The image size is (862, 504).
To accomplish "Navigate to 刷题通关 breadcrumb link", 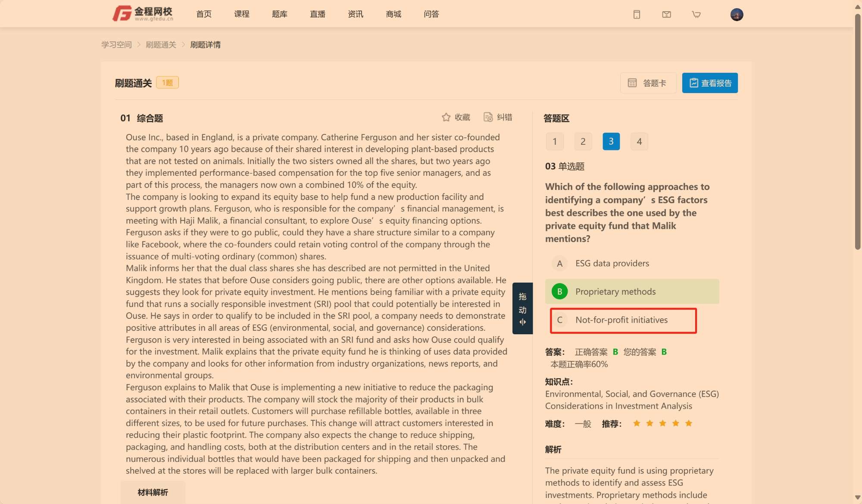I will point(161,45).
